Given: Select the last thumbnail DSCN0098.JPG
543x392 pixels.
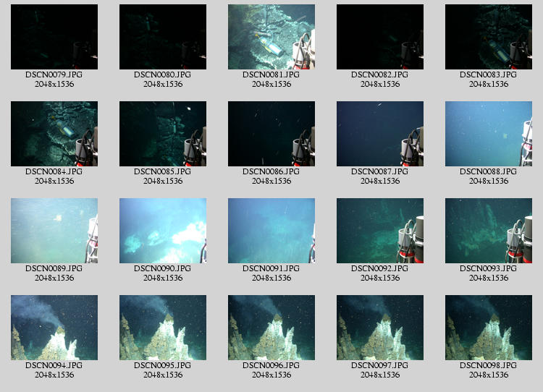Looking at the screenshot, I should 489,328.
